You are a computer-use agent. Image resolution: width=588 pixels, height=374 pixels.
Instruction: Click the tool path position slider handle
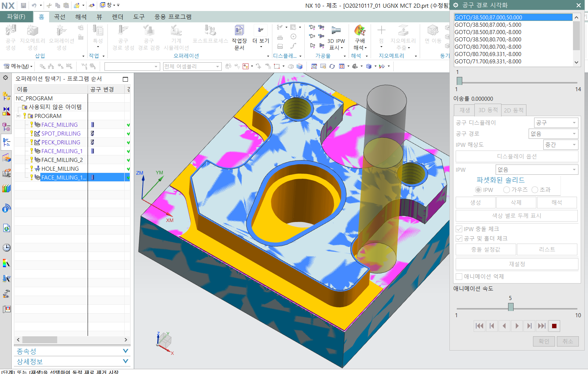[x=459, y=81]
